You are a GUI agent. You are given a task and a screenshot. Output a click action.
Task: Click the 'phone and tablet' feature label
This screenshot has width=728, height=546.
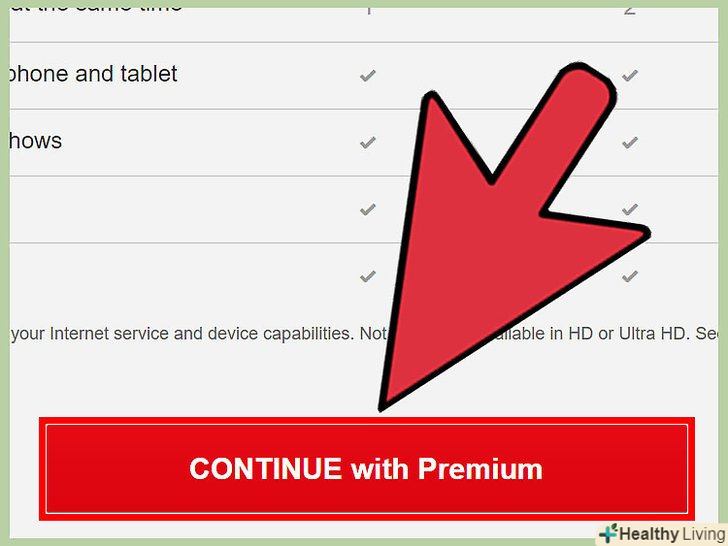point(93,74)
